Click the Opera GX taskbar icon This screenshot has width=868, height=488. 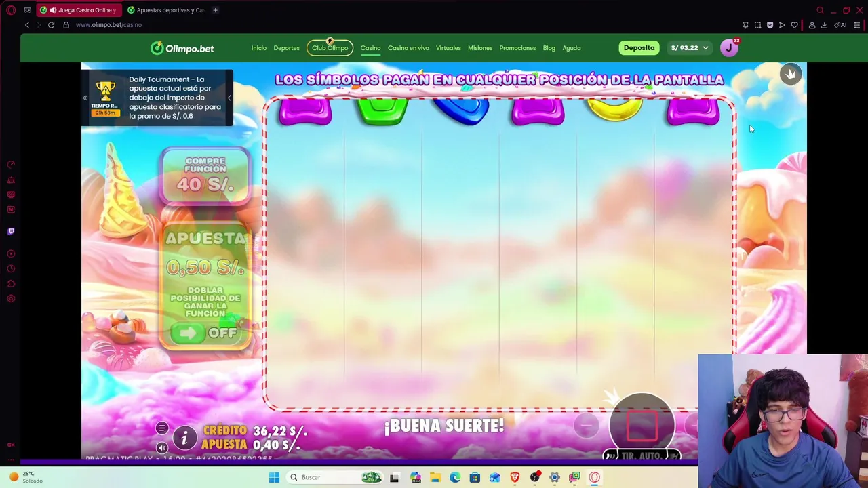pyautogui.click(x=594, y=477)
